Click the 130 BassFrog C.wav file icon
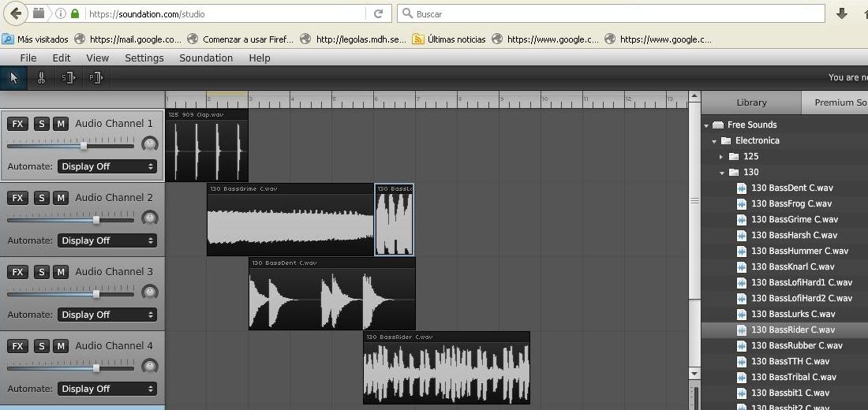 click(742, 203)
